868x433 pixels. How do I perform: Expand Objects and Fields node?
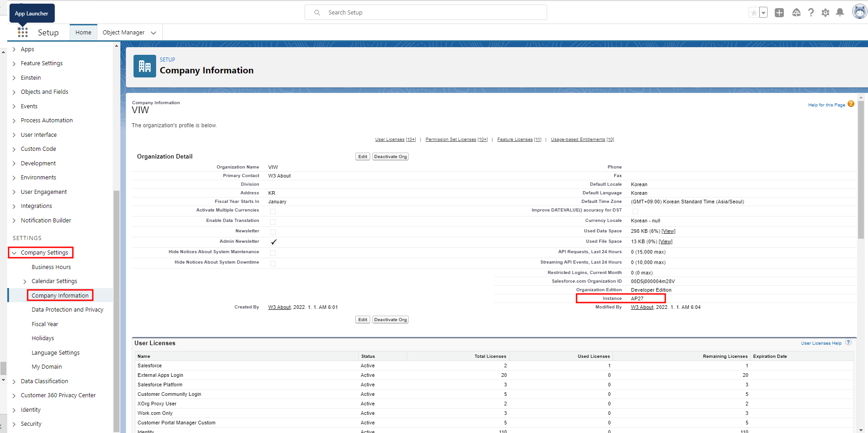coord(14,92)
